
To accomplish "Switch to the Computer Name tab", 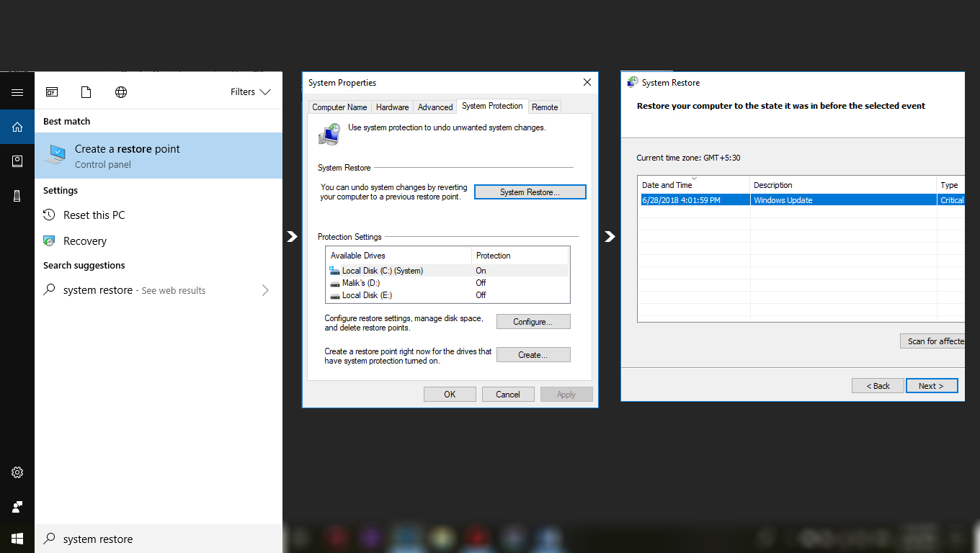I will 339,107.
